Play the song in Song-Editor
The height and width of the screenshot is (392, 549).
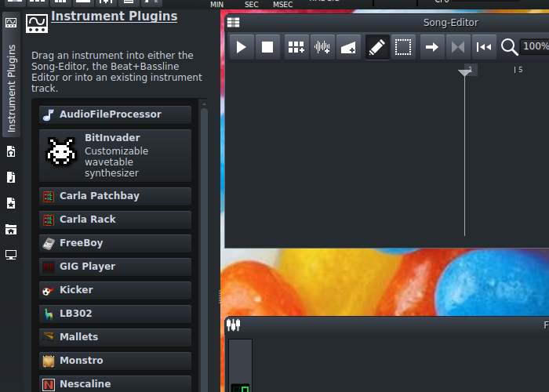[242, 47]
